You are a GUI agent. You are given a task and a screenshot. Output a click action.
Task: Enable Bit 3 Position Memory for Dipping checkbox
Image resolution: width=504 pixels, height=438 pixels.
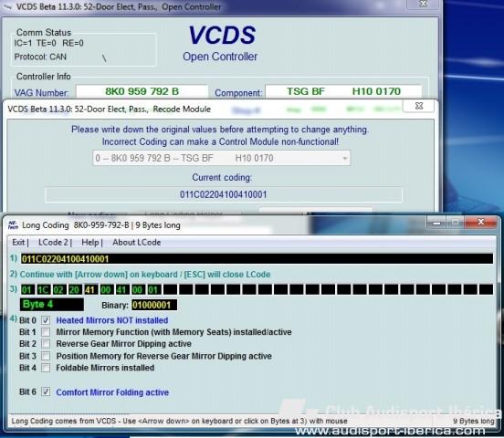[x=46, y=356]
